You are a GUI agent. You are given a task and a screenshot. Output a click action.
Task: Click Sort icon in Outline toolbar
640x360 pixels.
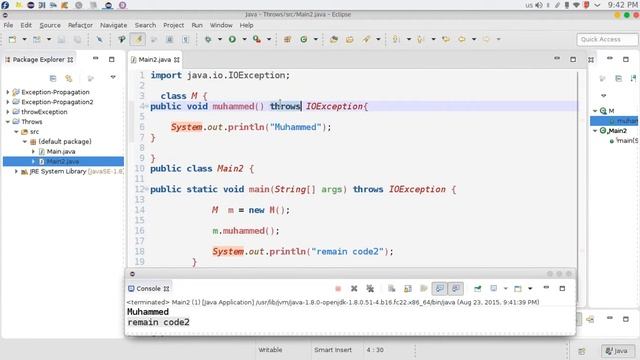[x=634, y=78]
